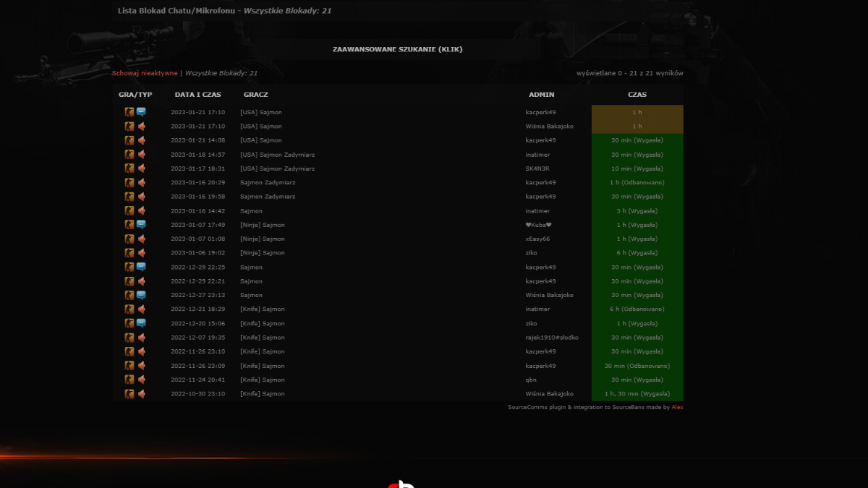868x488 pixels.
Task: Click the DATA I CZAS column header
Action: [198, 95]
